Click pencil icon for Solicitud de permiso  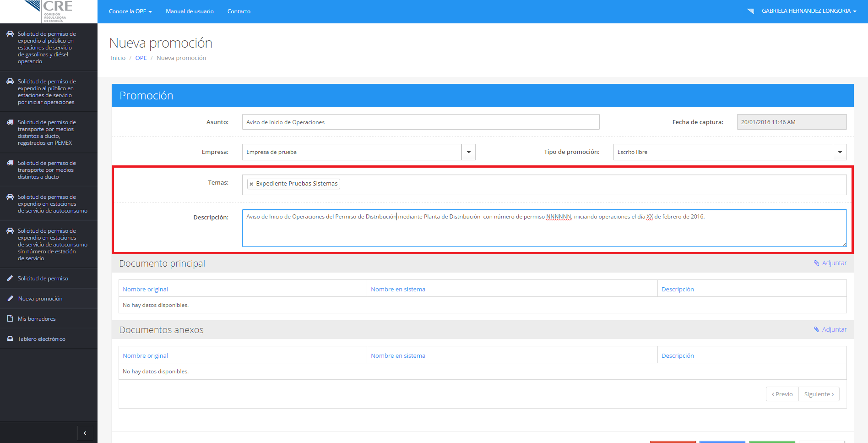click(x=10, y=278)
